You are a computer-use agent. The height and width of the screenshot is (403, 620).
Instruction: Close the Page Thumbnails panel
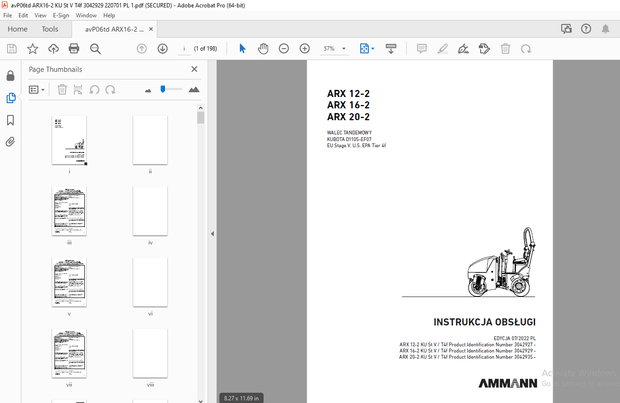[194, 69]
